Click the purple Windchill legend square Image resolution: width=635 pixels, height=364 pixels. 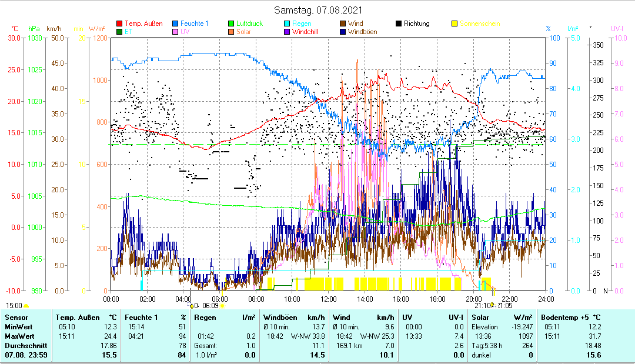point(286,32)
